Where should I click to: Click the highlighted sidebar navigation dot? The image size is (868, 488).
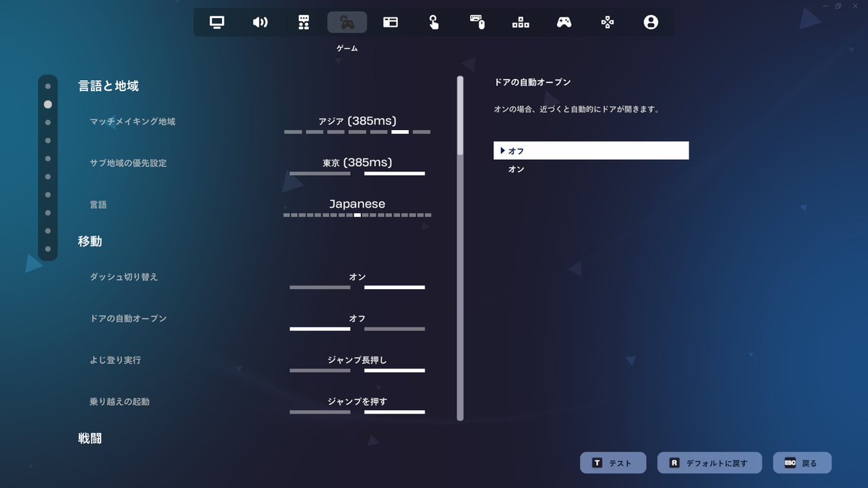click(x=48, y=104)
